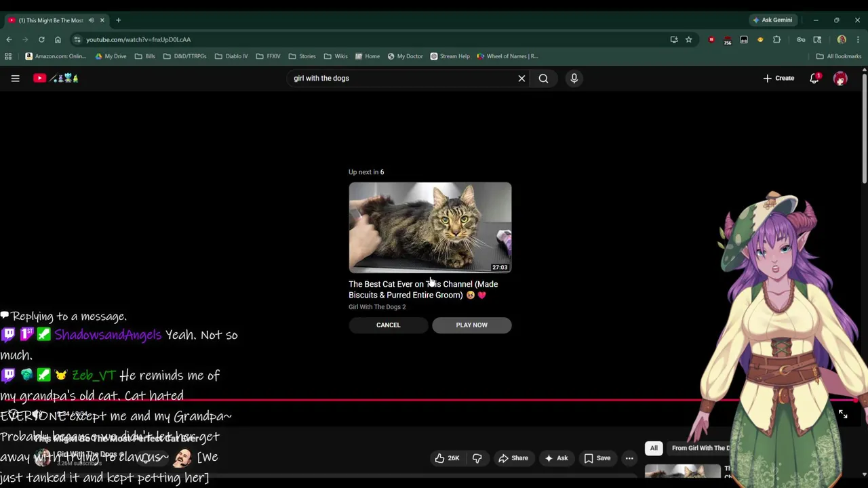Cancel the up next autoplay

pyautogui.click(x=389, y=325)
